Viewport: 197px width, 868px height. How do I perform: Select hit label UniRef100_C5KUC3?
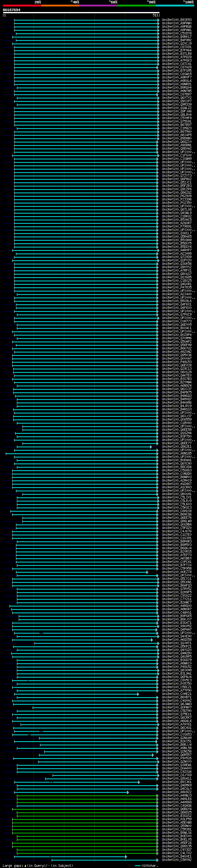pyautogui.click(x=176, y=508)
